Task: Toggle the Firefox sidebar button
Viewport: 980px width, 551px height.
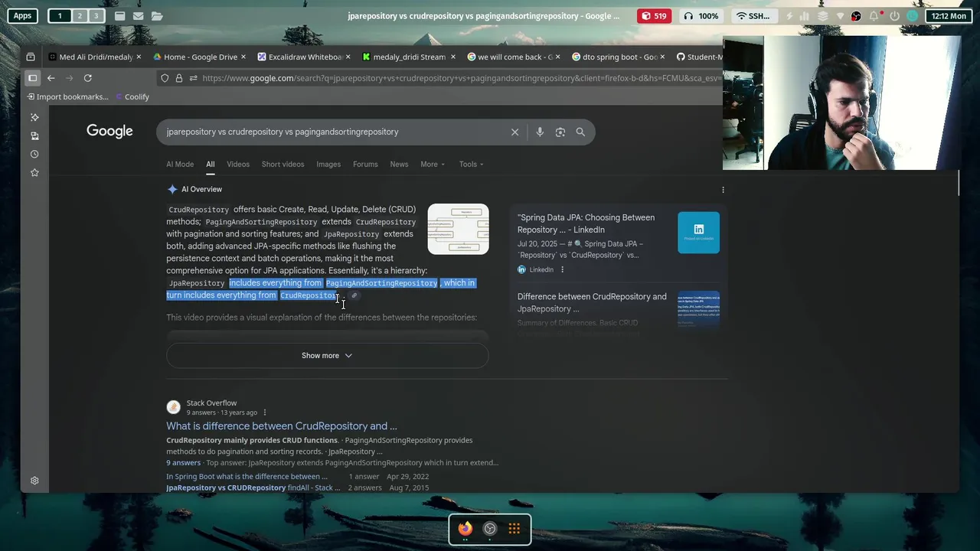Action: coord(32,78)
